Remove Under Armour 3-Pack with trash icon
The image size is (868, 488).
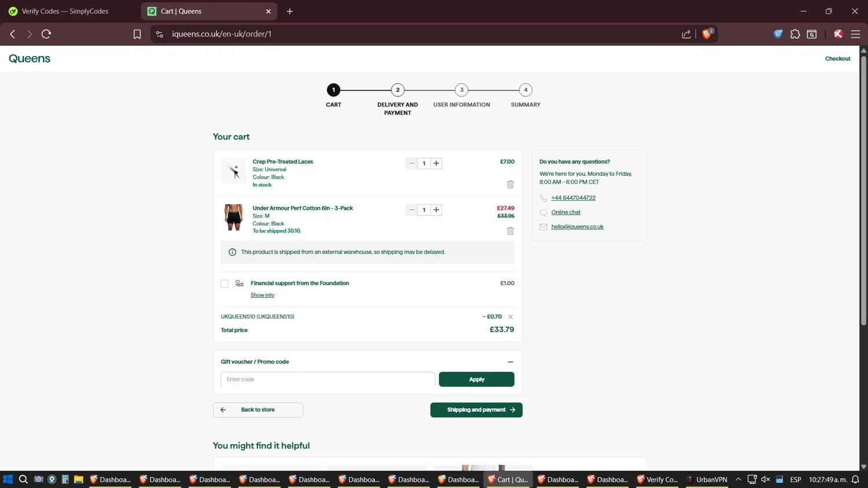[x=510, y=231]
